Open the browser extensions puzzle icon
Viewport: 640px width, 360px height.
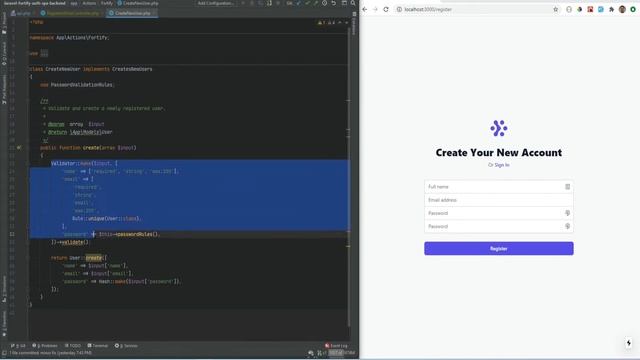point(611,9)
